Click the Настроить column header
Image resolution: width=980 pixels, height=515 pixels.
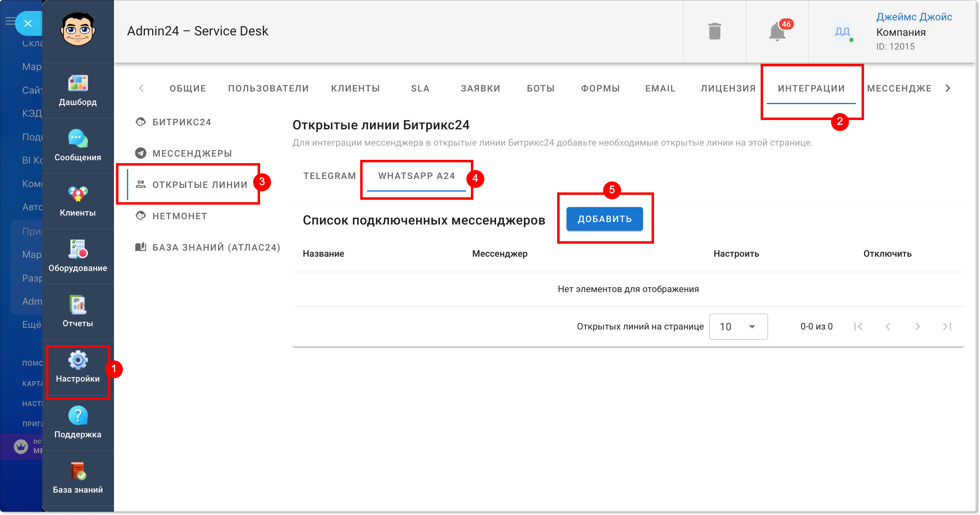click(x=736, y=253)
